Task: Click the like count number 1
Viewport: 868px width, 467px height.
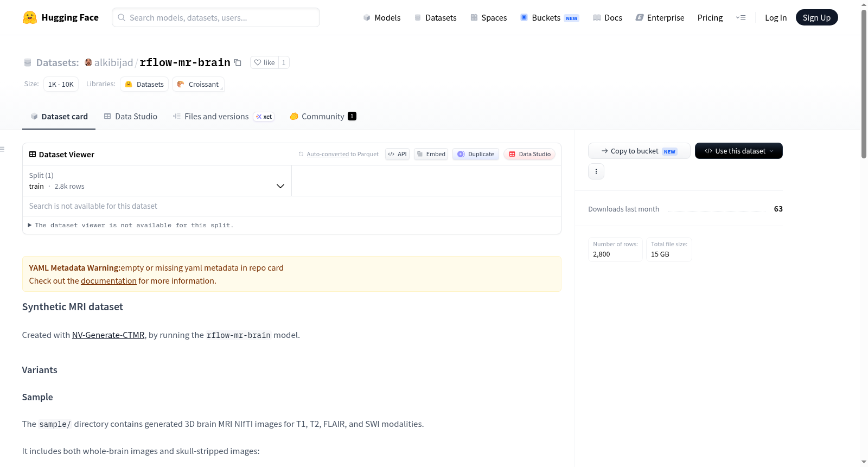Action: click(284, 62)
